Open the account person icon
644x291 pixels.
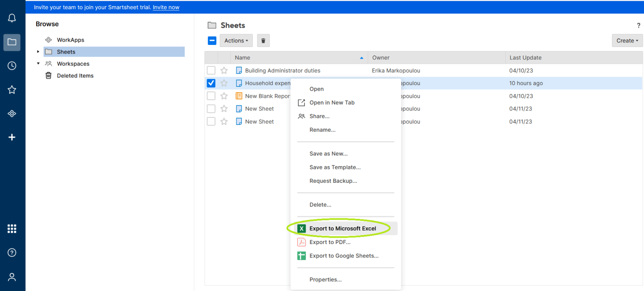click(x=12, y=277)
